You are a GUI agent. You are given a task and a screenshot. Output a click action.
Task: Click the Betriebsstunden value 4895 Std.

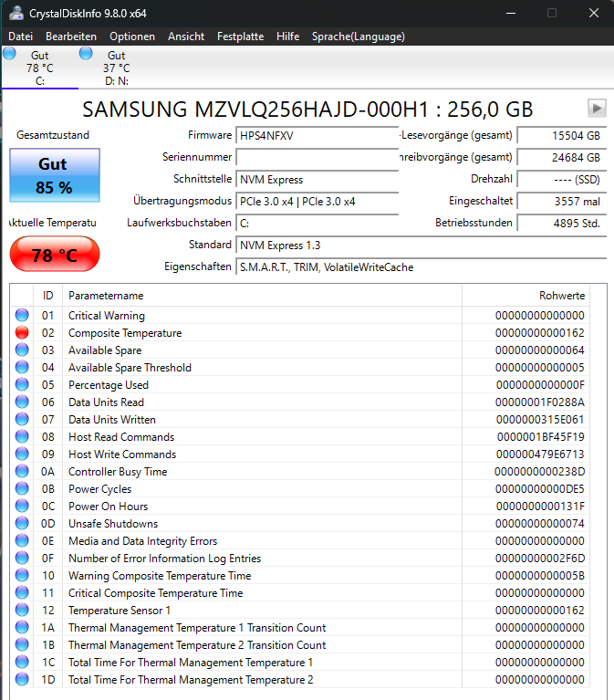[x=562, y=224]
